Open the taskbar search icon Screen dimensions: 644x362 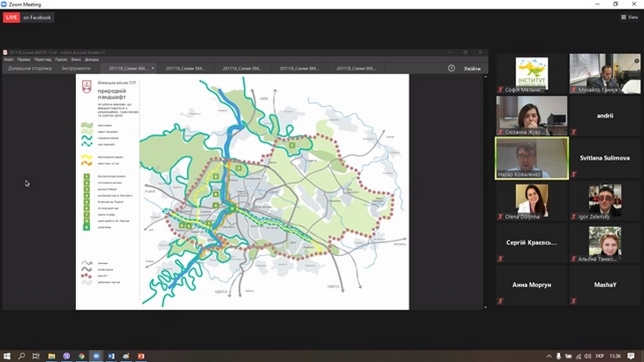pyautogui.click(x=22, y=356)
